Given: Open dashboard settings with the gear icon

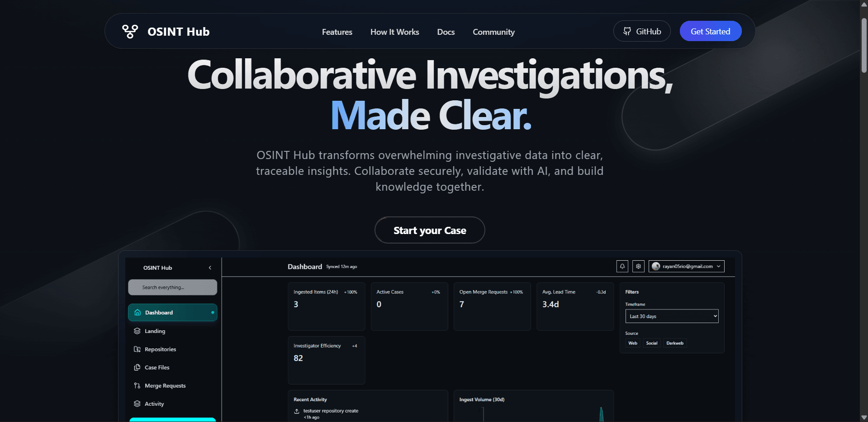Looking at the screenshot, I should coord(638,266).
